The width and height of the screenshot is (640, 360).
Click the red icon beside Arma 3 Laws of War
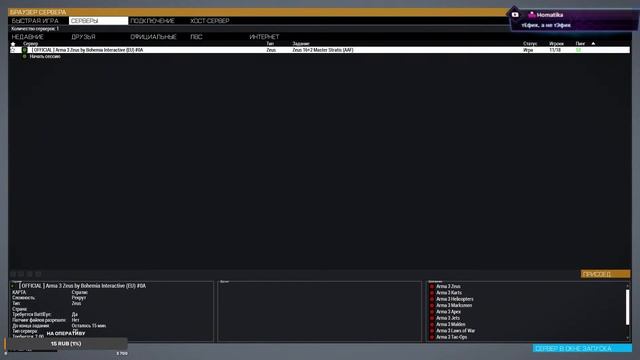[x=432, y=331]
